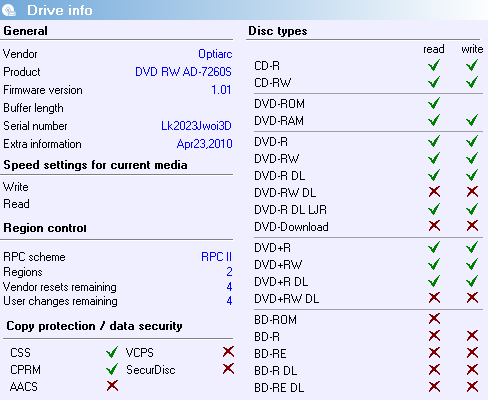Click the firmware version 1.01 value

coord(221,90)
